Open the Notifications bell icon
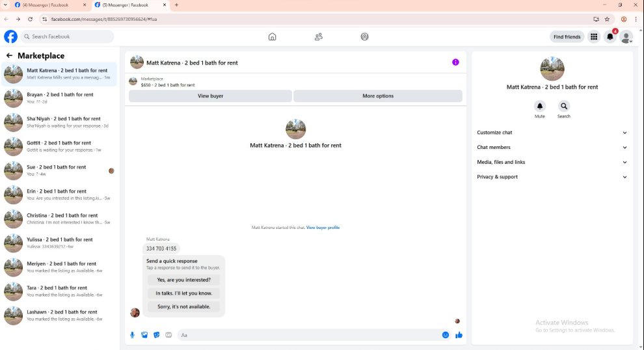The height and width of the screenshot is (350, 644). (610, 37)
